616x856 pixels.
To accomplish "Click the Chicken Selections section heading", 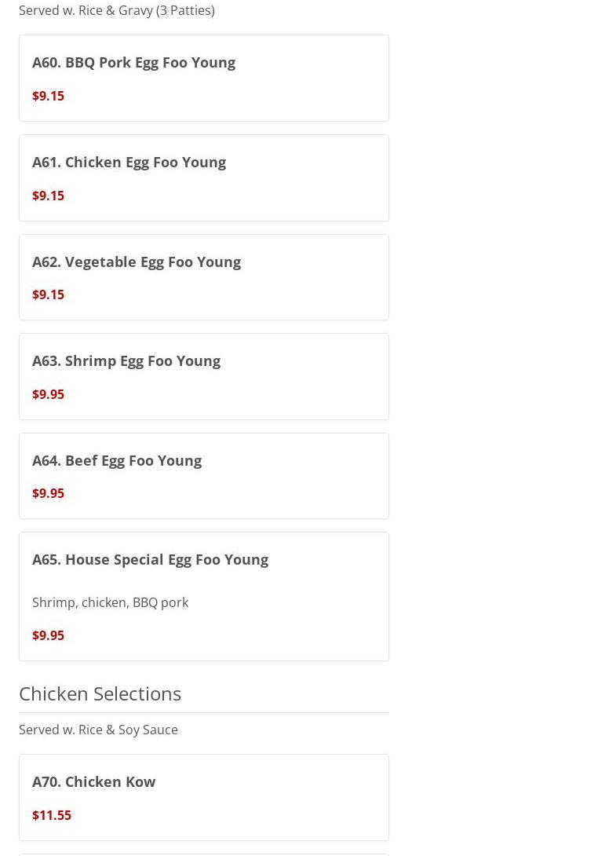I will click(x=100, y=693).
